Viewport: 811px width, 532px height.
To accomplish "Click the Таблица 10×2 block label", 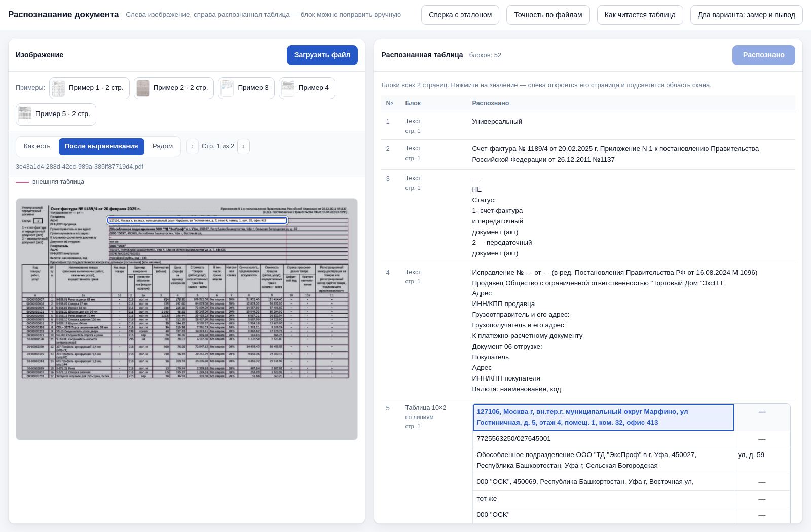I will click(x=425, y=408).
